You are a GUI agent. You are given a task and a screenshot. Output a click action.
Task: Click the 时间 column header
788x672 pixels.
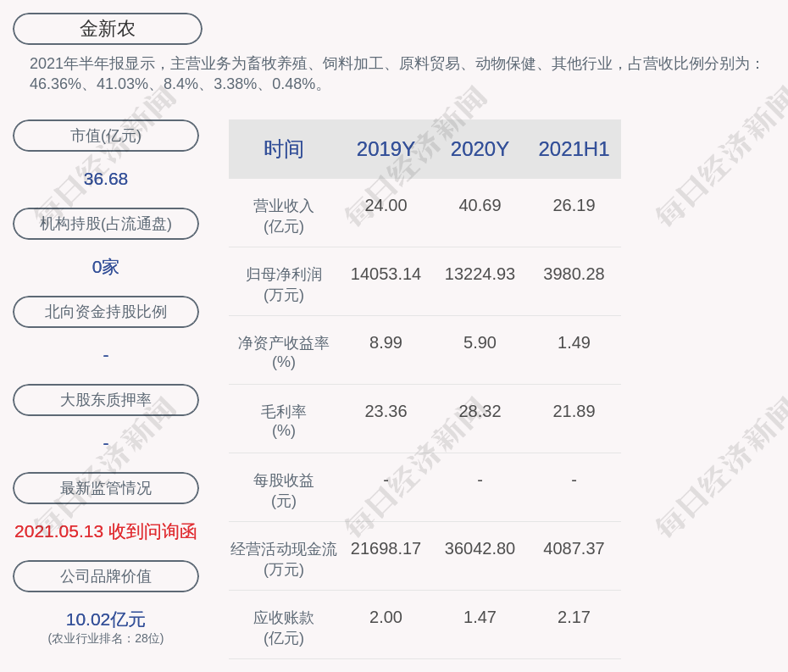coord(284,149)
